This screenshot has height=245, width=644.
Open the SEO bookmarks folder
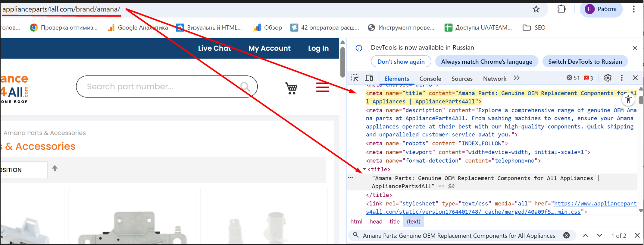tap(534, 28)
